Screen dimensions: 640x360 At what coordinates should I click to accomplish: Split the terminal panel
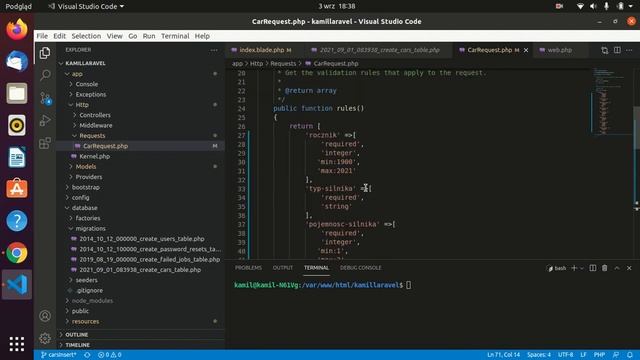593,268
